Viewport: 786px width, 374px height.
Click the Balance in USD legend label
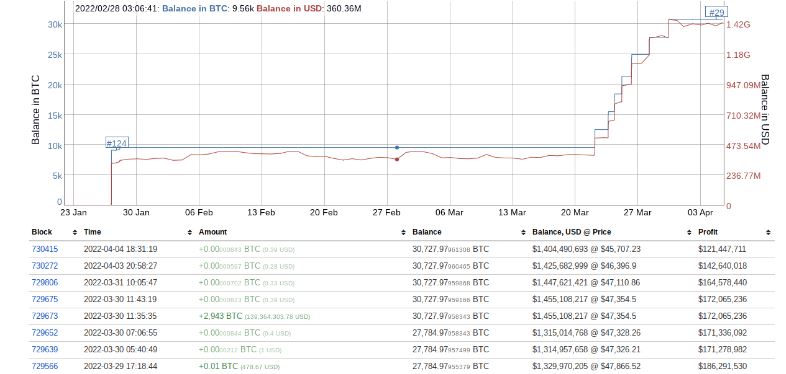pos(290,9)
